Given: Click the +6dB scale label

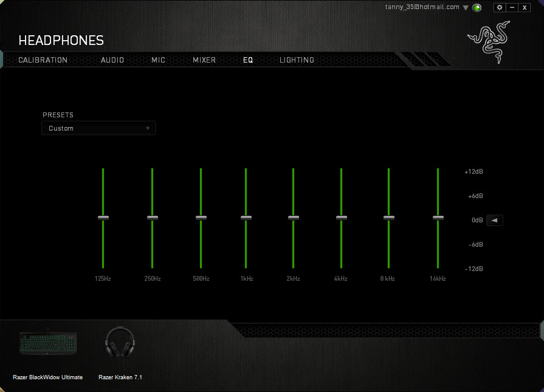Looking at the screenshot, I should [475, 196].
